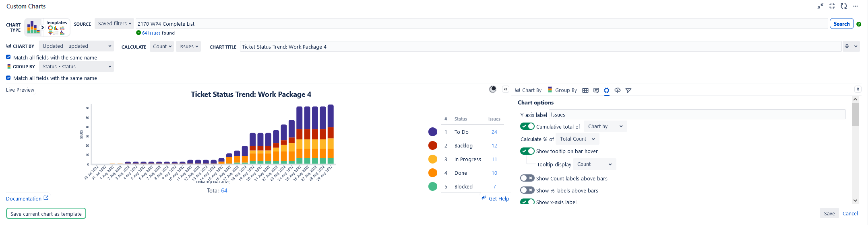Toggle Show tooltip on bar hover
This screenshot has height=225, width=868.
point(527,151)
